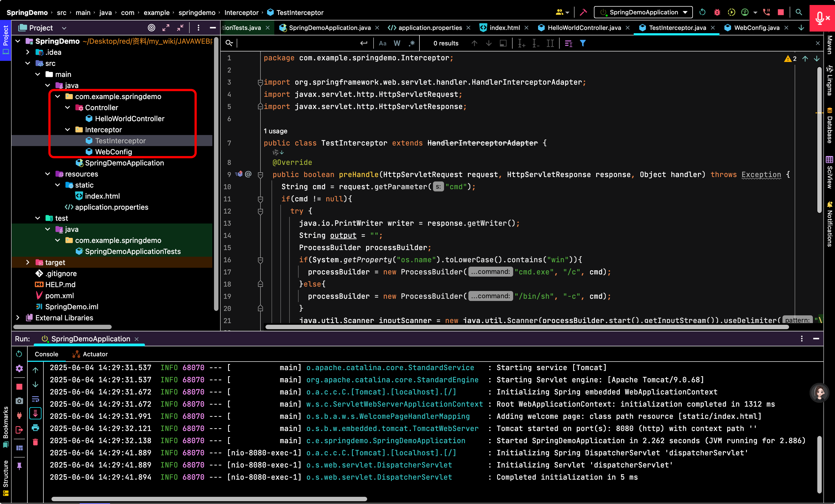Open the Actuator tab
This screenshot has height=504, width=835.
tap(90, 354)
